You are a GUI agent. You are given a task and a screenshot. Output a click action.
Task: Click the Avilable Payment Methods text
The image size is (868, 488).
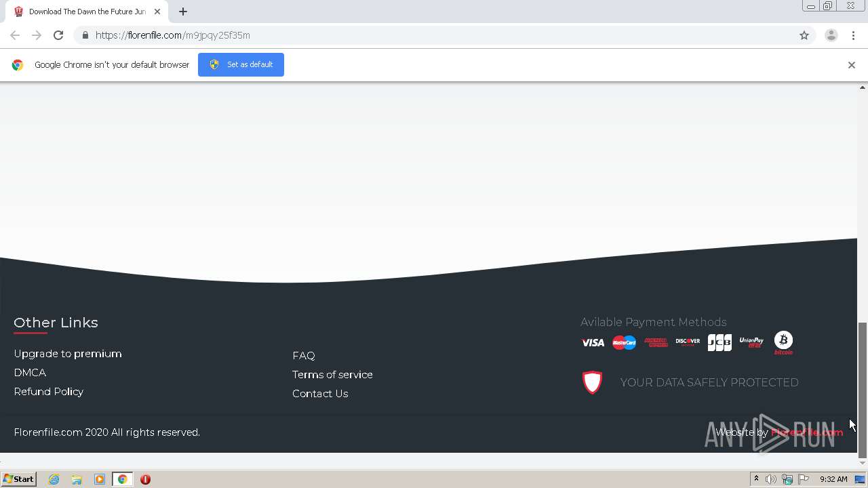coord(654,322)
